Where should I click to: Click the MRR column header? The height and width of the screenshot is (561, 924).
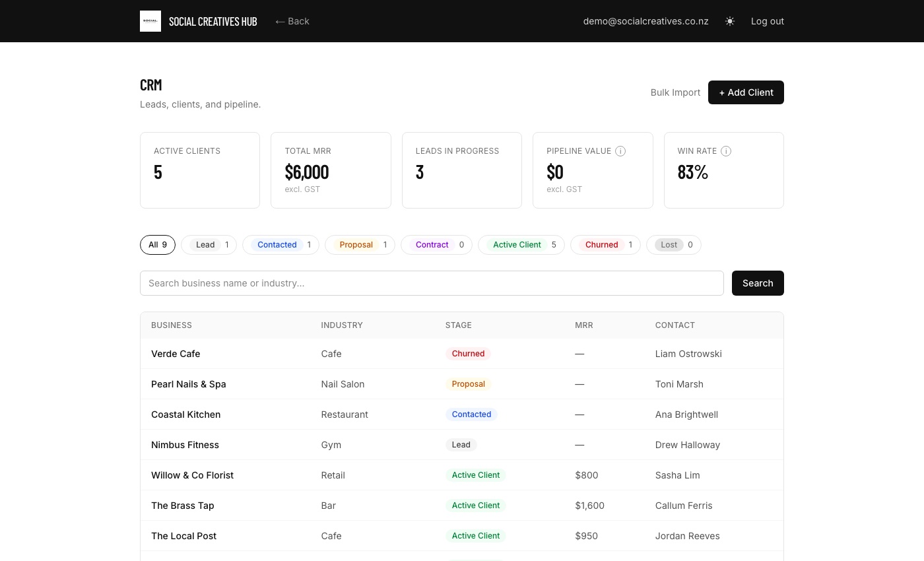(x=584, y=325)
